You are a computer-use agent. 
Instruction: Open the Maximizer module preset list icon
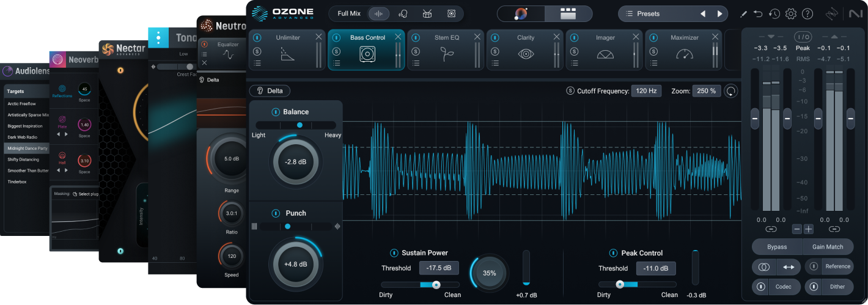pos(653,62)
